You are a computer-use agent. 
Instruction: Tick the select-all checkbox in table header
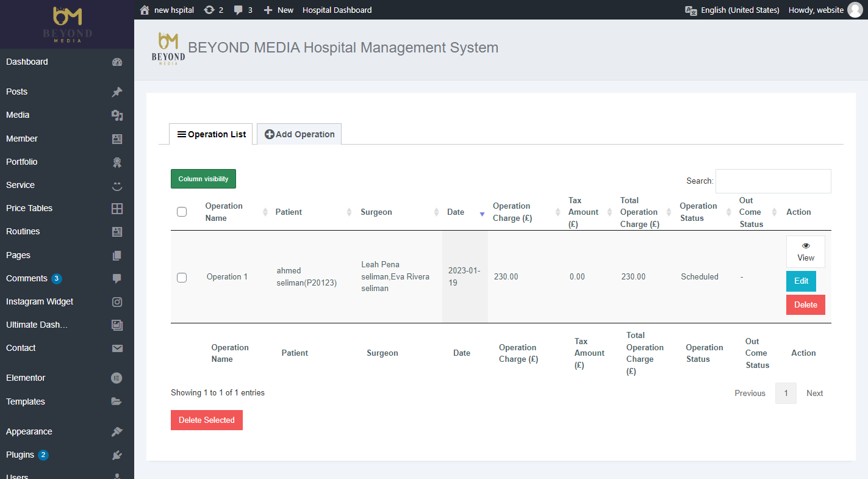182,212
